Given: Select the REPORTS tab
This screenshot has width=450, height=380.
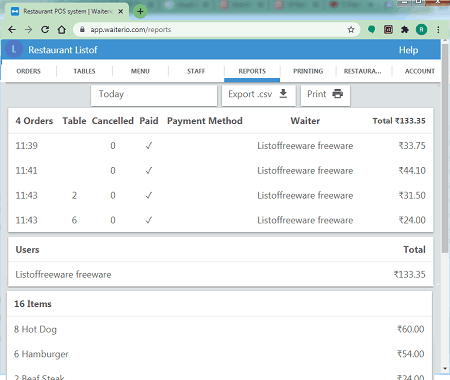Looking at the screenshot, I should tap(252, 71).
